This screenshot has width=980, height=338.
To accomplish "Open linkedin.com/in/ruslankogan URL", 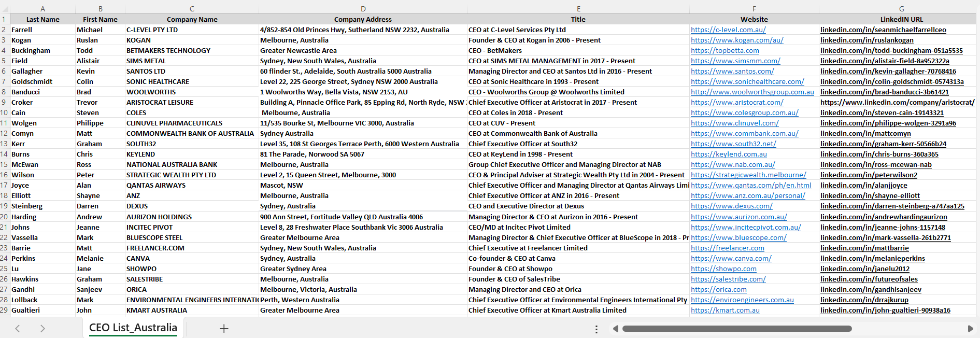I will point(867,40).
